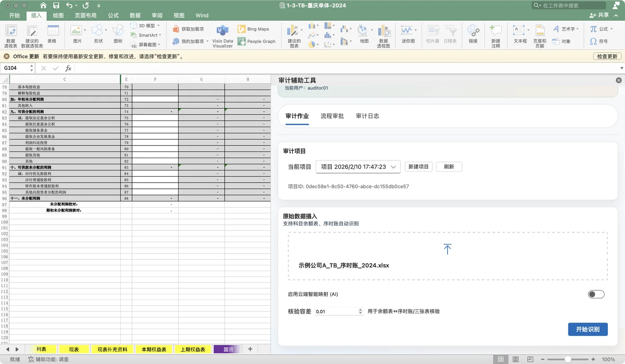Launch Visio Data Visualizer add-in
The width and height of the screenshot is (625, 364).
(x=222, y=36)
